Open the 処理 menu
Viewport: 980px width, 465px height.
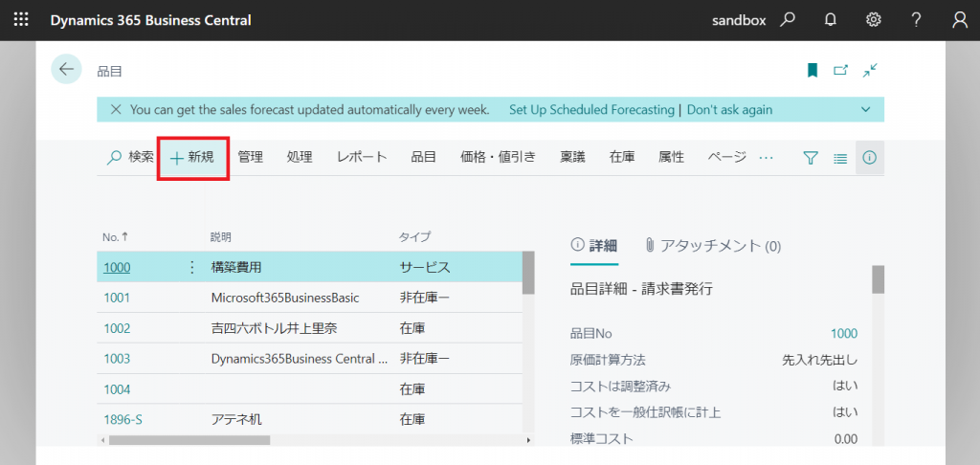[300, 158]
